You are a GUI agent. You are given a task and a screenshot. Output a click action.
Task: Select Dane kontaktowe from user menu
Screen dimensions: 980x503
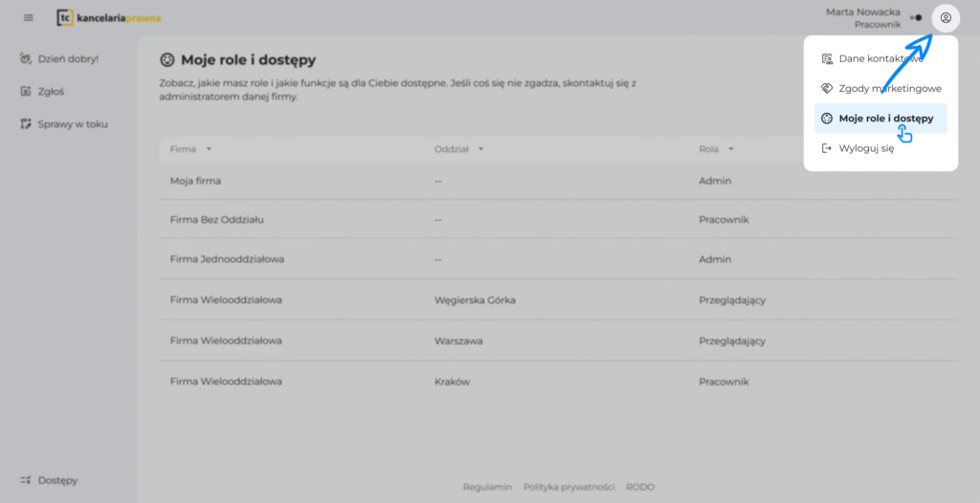[x=880, y=58]
